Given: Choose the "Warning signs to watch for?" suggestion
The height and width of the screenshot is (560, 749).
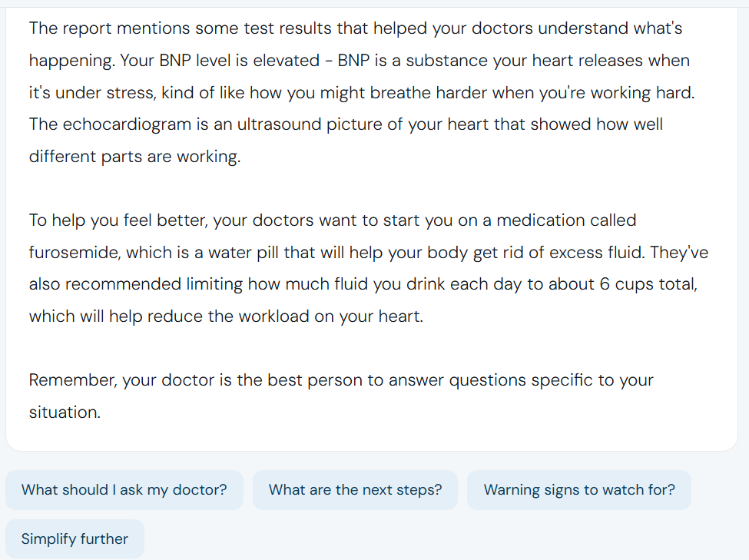Looking at the screenshot, I should point(579,489).
